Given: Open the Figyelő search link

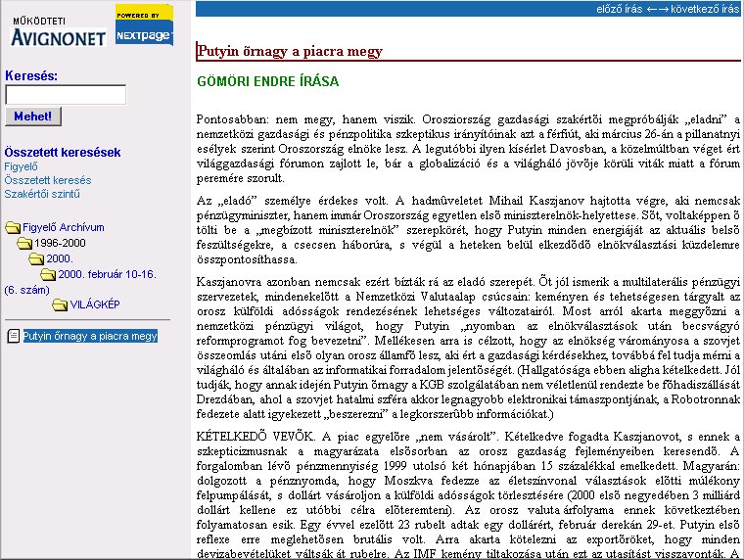Looking at the screenshot, I should click(21, 166).
